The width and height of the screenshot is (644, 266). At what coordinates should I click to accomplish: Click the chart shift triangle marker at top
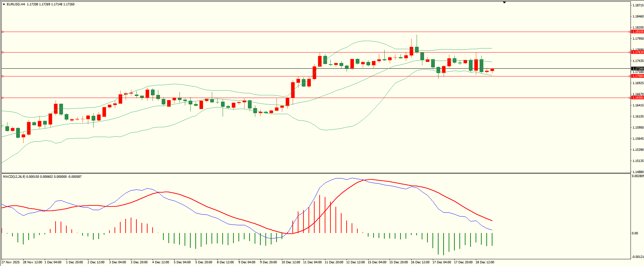point(504,2)
